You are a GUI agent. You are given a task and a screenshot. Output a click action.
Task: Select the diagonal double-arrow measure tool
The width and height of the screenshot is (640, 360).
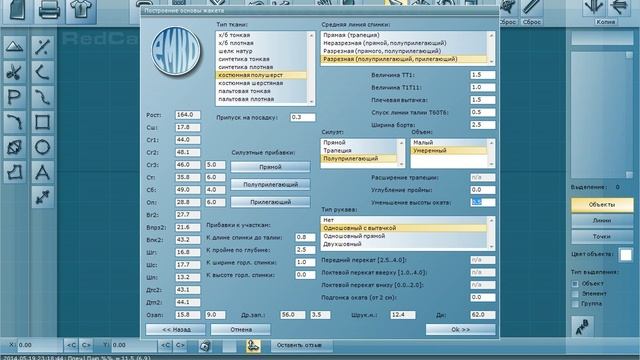42,197
